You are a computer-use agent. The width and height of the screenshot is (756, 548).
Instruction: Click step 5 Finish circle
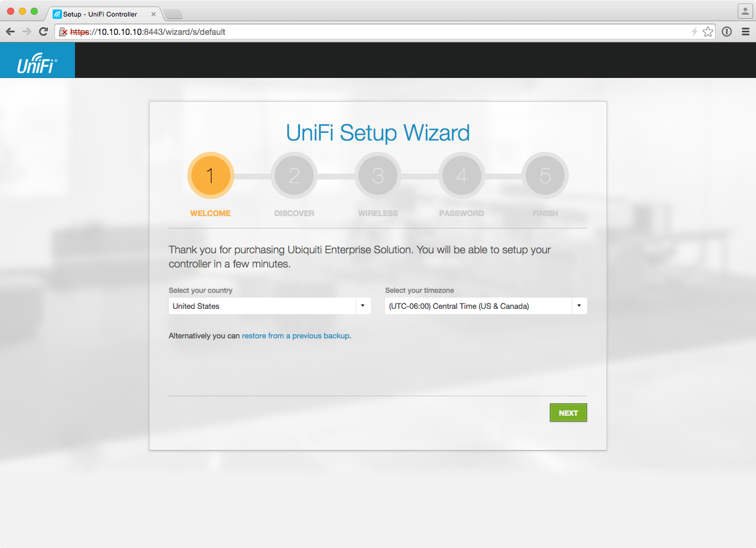tap(545, 175)
